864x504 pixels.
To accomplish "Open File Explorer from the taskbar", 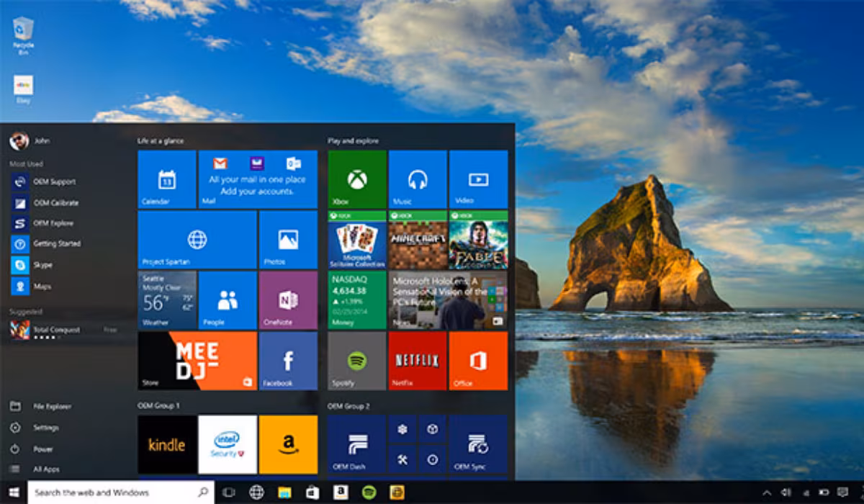I will point(284,492).
